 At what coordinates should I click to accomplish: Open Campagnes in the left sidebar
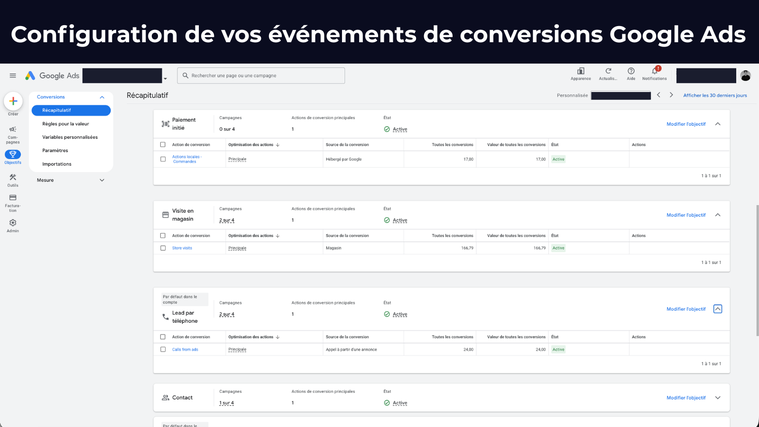click(13, 133)
